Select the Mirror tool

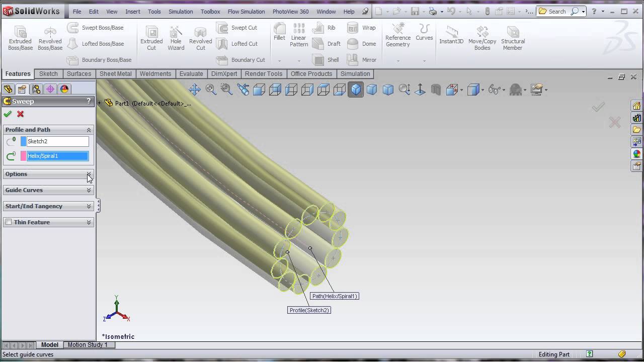pos(362,60)
